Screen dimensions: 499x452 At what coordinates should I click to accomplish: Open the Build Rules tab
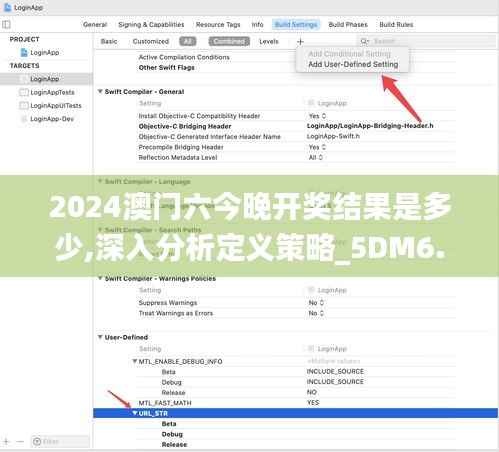point(396,25)
